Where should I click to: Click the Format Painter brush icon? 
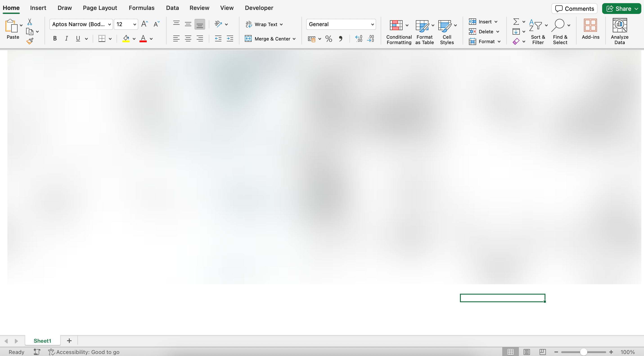30,41
